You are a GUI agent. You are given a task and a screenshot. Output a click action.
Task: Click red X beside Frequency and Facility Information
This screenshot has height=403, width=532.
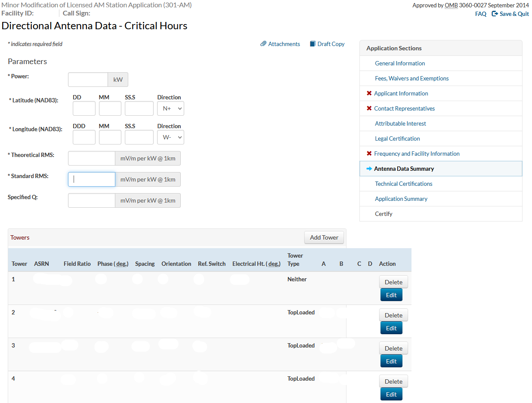(x=369, y=154)
